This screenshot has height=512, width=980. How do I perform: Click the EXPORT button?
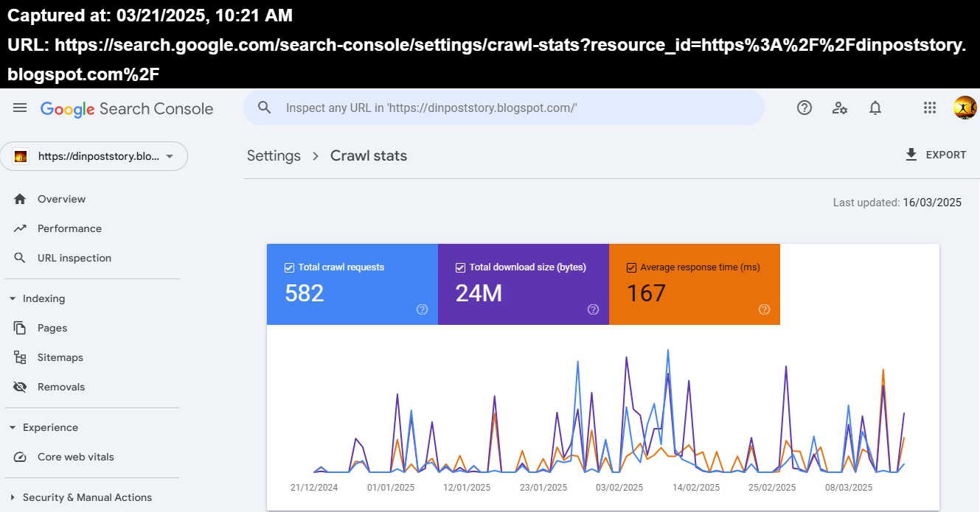click(935, 155)
